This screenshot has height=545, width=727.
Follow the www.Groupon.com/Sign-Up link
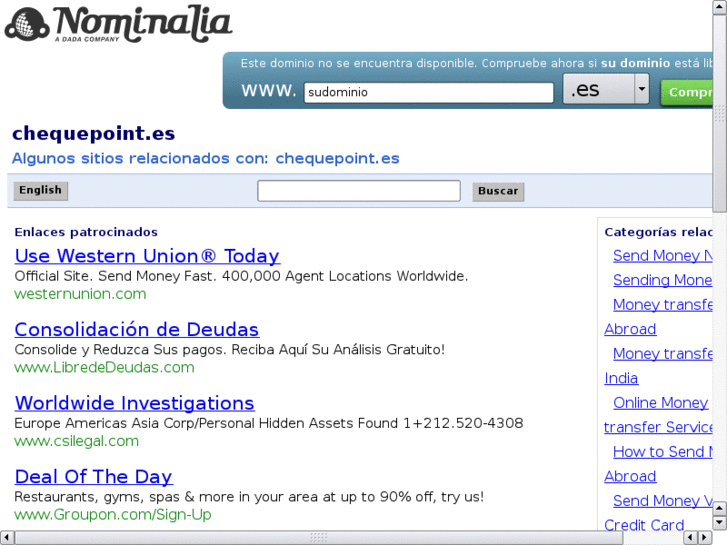pos(113,514)
